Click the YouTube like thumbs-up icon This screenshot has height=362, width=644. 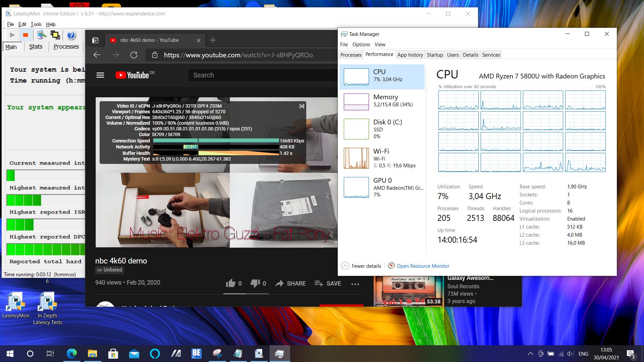coord(231,283)
